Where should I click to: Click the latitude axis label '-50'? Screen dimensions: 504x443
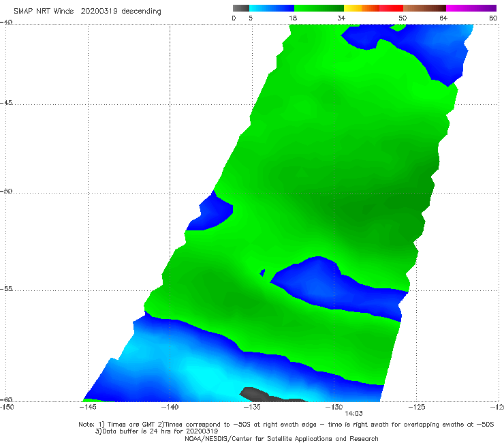pyautogui.click(x=6, y=191)
